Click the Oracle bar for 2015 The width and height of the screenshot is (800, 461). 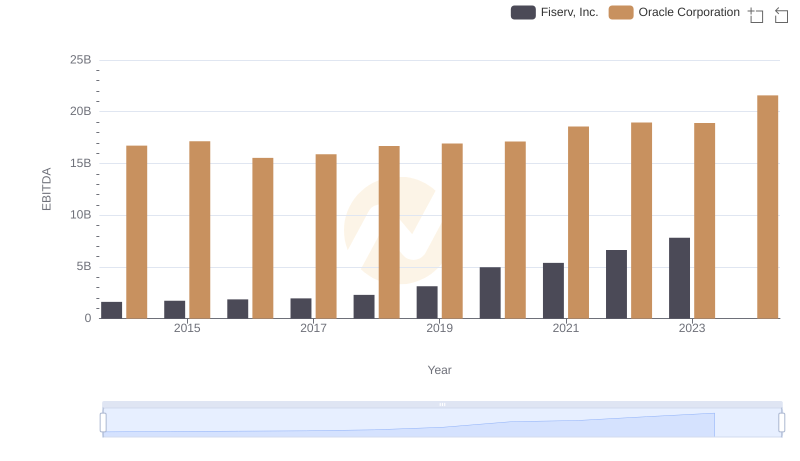tap(199, 230)
